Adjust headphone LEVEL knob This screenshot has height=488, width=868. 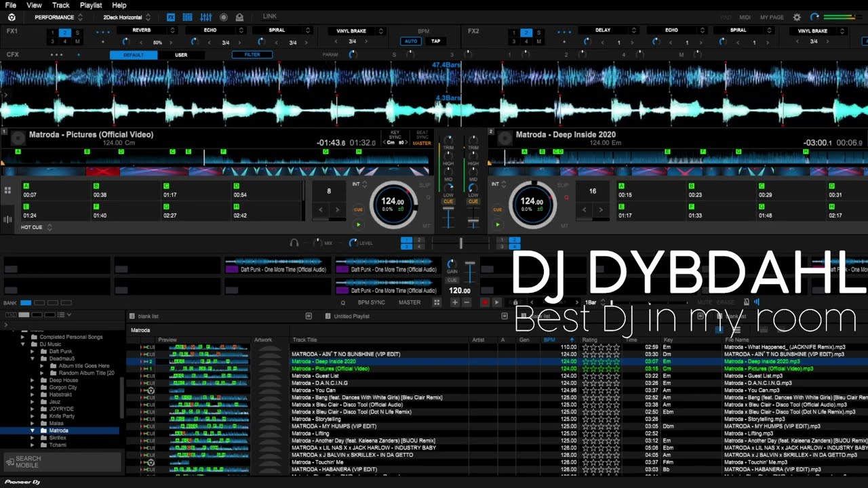[352, 242]
